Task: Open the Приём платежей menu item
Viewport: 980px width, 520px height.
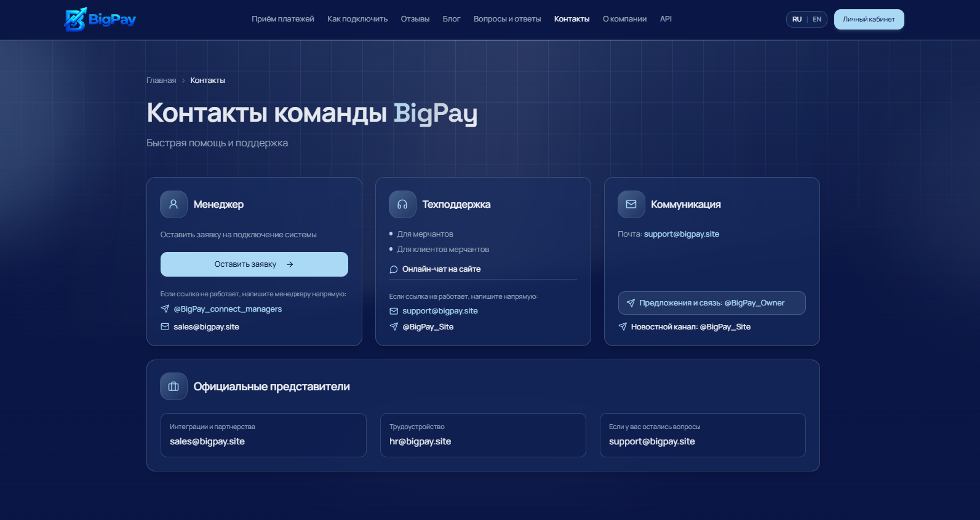Action: click(283, 19)
